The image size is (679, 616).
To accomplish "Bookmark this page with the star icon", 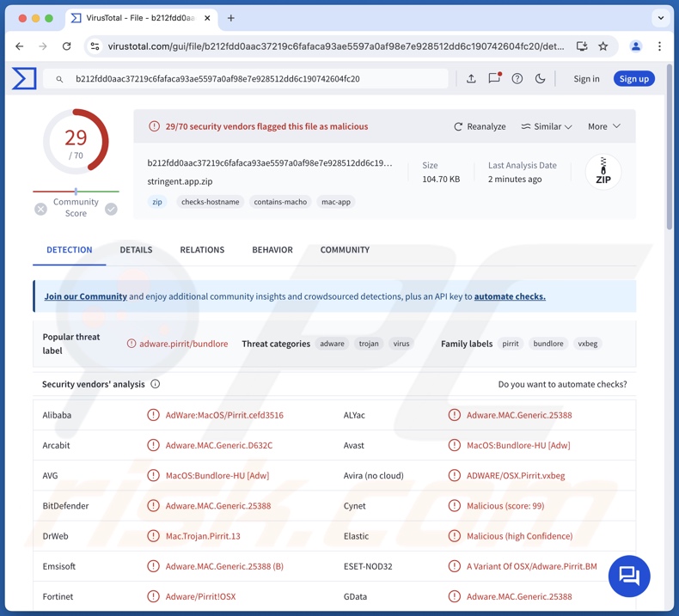I will [x=603, y=46].
